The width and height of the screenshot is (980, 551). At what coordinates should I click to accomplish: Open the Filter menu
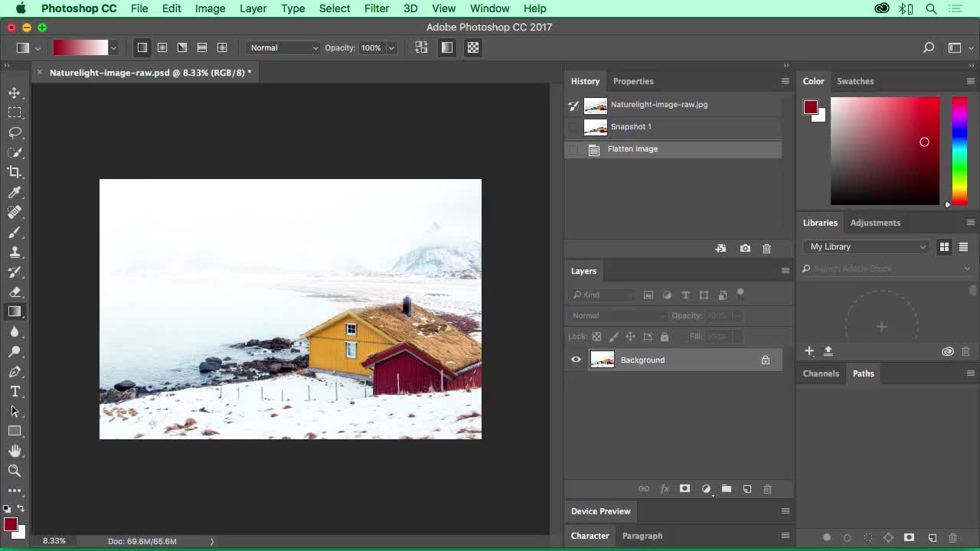pos(376,8)
